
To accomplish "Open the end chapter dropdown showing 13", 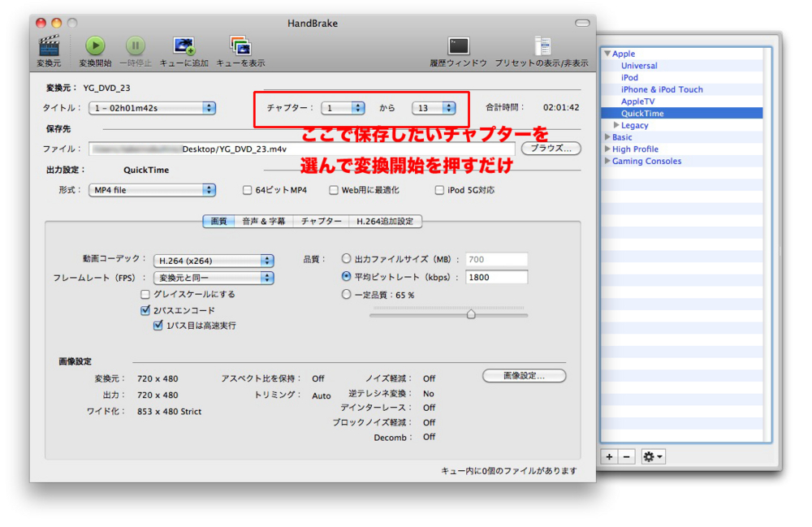I will tap(434, 108).
